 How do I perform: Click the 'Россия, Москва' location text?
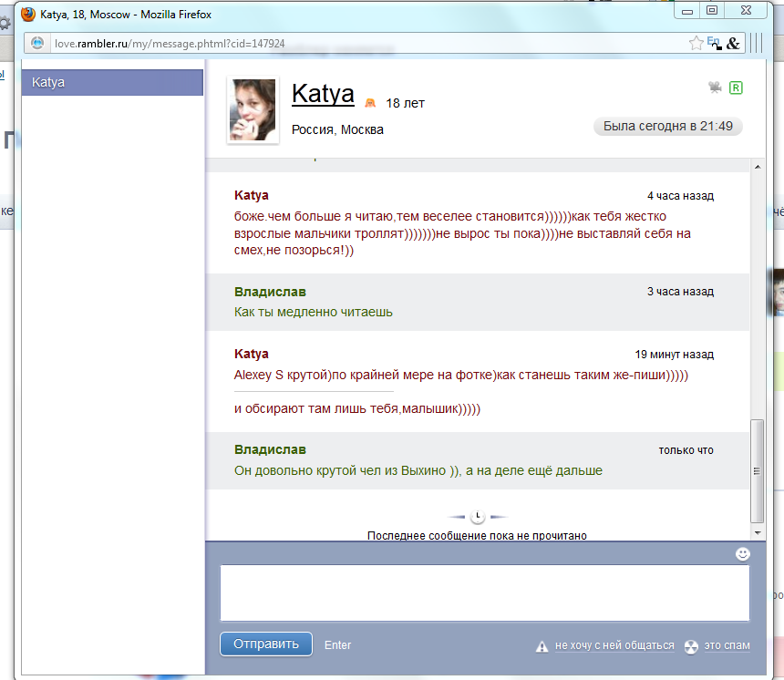click(x=337, y=130)
